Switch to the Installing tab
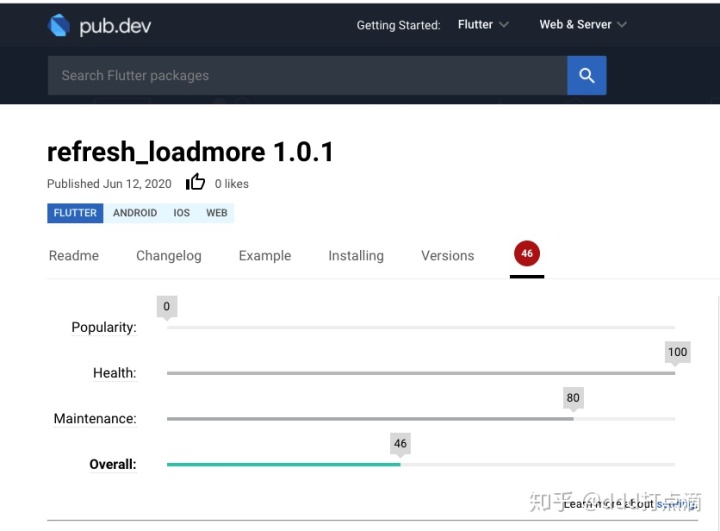The width and height of the screenshot is (720, 531). tap(356, 256)
